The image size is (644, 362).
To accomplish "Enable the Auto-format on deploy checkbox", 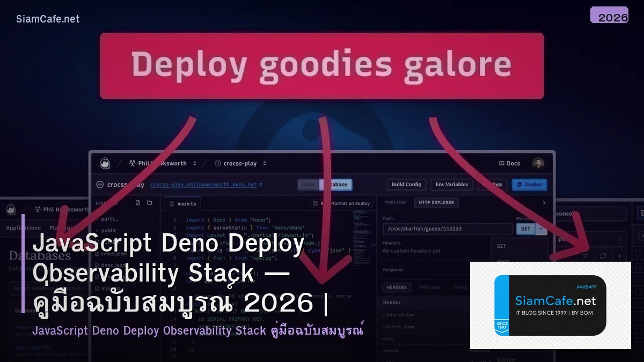I will click(x=314, y=203).
